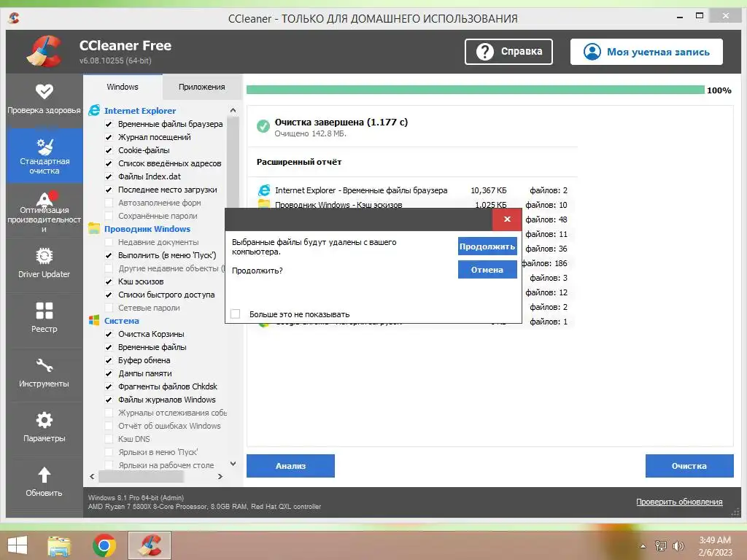747x560 pixels.
Task: Click the Обновить upgrade arrow icon
Action: click(44, 475)
